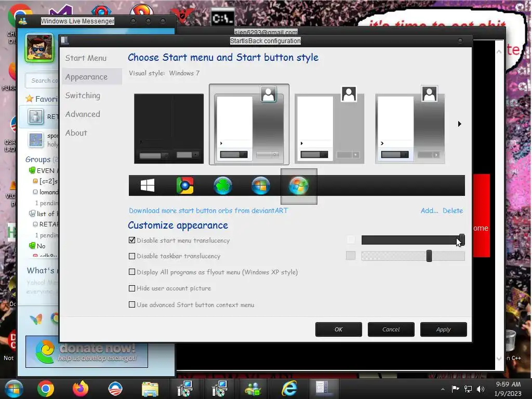Image resolution: width=532 pixels, height=399 pixels.
Task: Select the 'No' group in Messenger
Action: (x=37, y=246)
